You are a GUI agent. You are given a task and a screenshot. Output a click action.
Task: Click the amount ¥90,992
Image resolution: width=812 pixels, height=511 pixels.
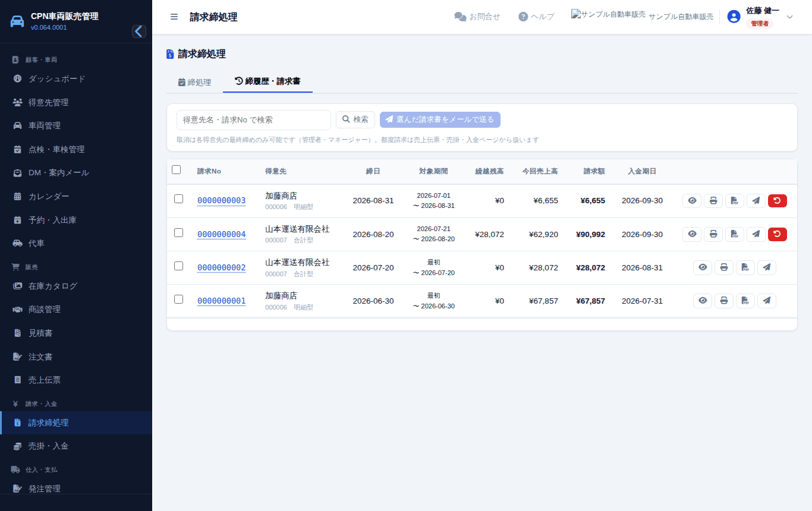[590, 234]
